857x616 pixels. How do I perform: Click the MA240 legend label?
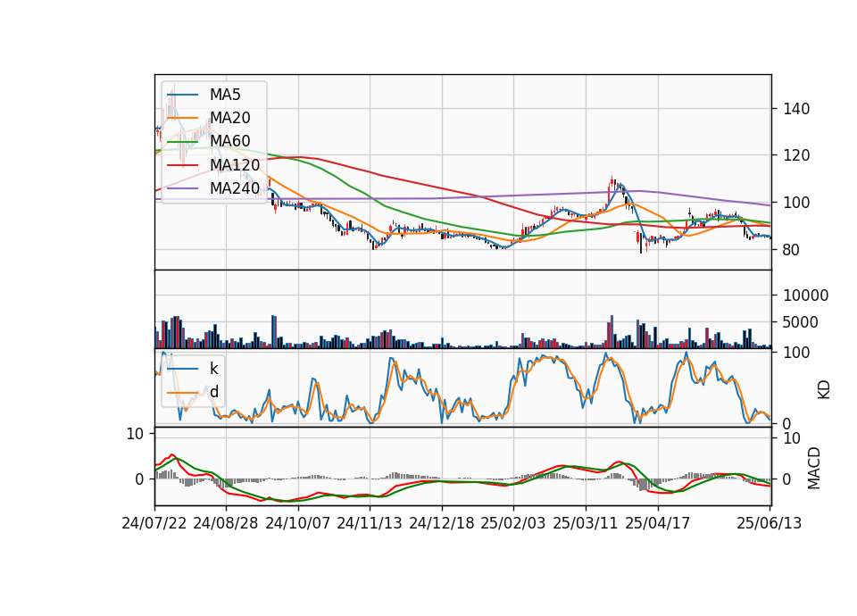click(x=235, y=188)
